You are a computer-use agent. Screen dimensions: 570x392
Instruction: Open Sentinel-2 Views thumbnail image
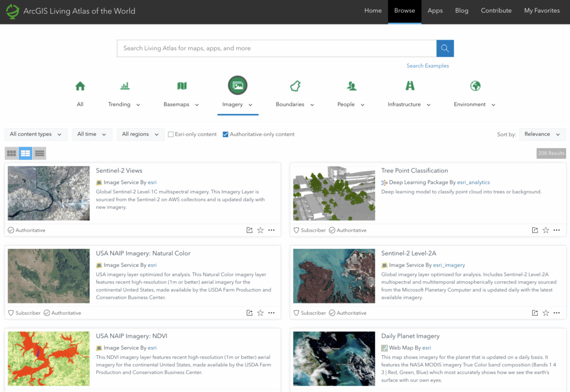click(49, 193)
